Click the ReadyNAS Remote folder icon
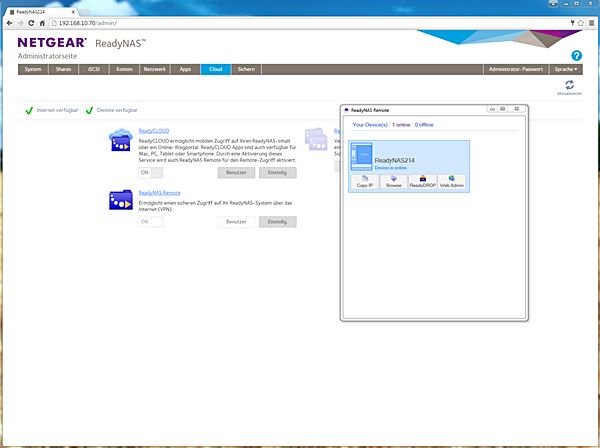Image resolution: width=600 pixels, height=448 pixels. (121, 200)
